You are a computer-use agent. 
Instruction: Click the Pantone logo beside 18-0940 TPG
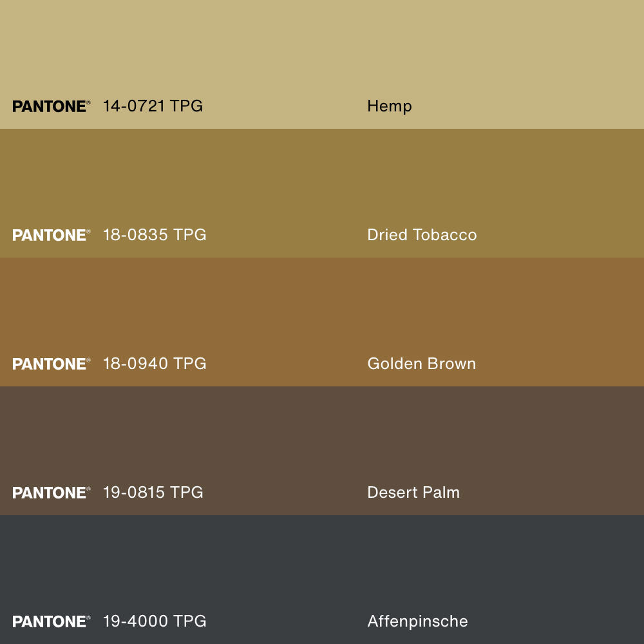coord(51,364)
